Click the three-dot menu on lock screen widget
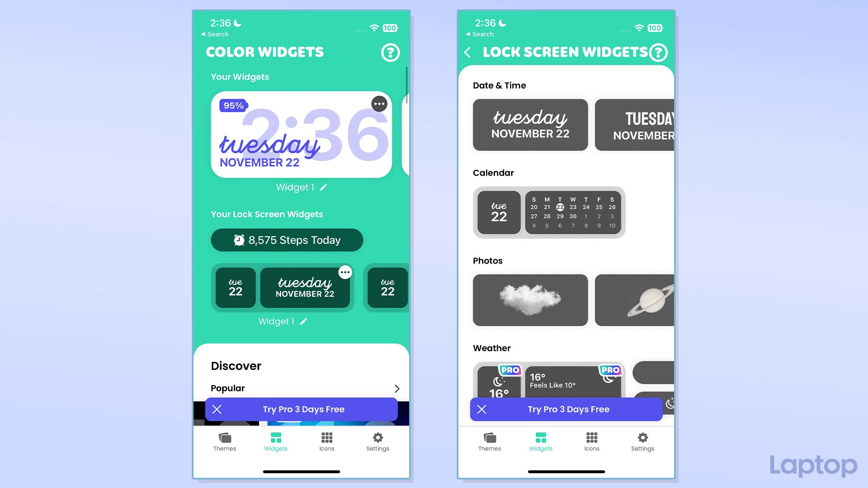 tap(344, 272)
